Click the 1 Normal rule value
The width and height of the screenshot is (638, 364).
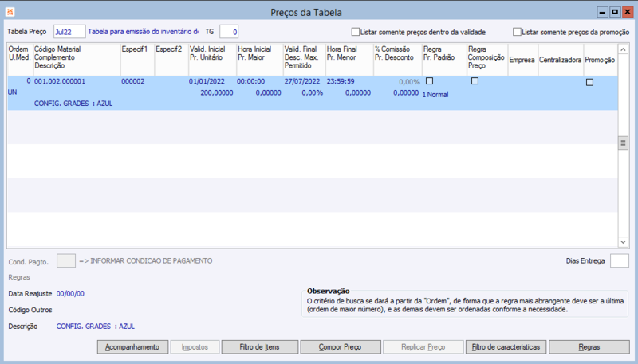click(435, 94)
